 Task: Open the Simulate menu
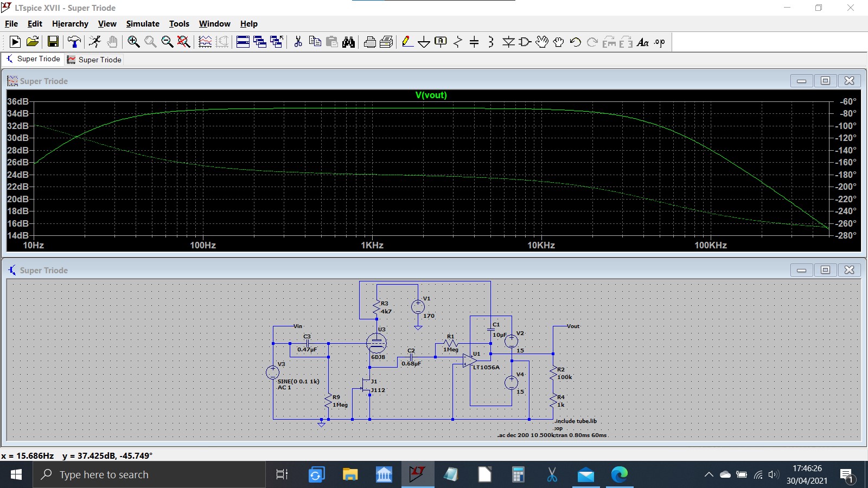[143, 23]
